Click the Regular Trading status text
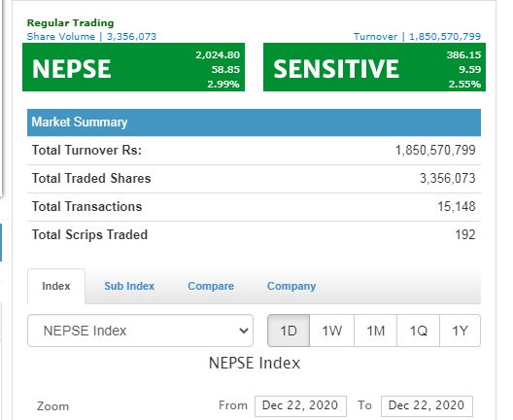The image size is (513, 420). click(70, 23)
